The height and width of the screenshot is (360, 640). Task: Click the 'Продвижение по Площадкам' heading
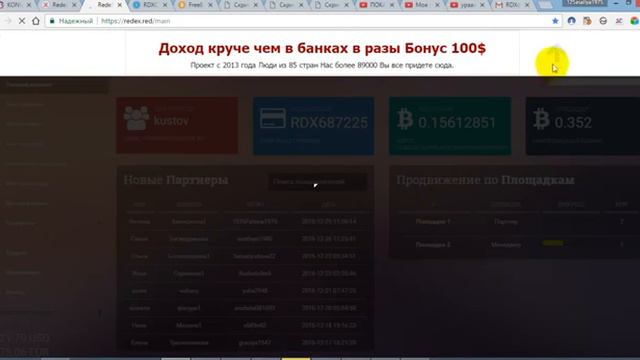click(x=485, y=180)
